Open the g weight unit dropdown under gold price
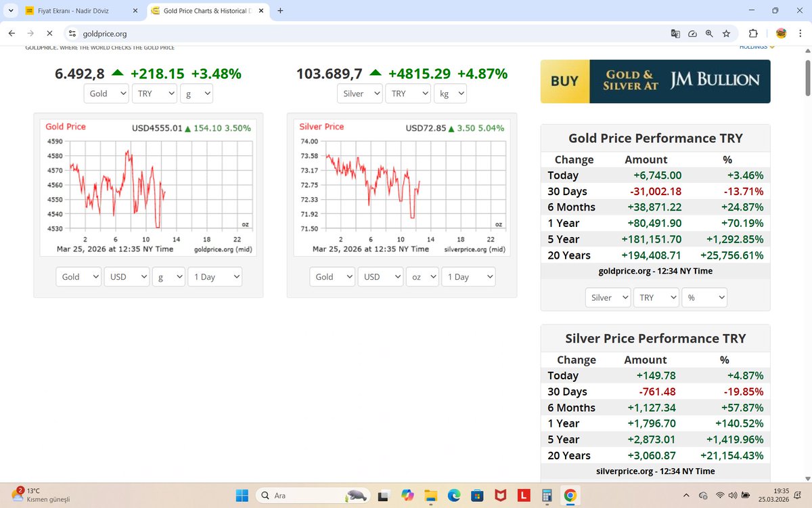The width and height of the screenshot is (812, 508). (x=197, y=93)
